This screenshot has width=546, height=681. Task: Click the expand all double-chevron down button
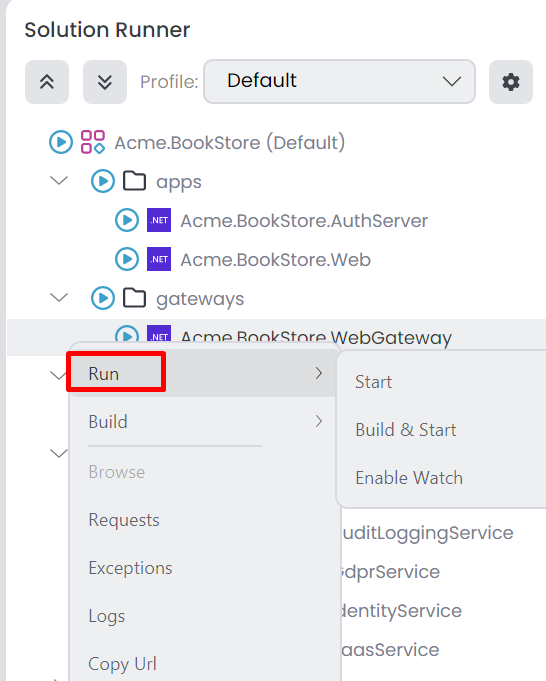coord(105,82)
